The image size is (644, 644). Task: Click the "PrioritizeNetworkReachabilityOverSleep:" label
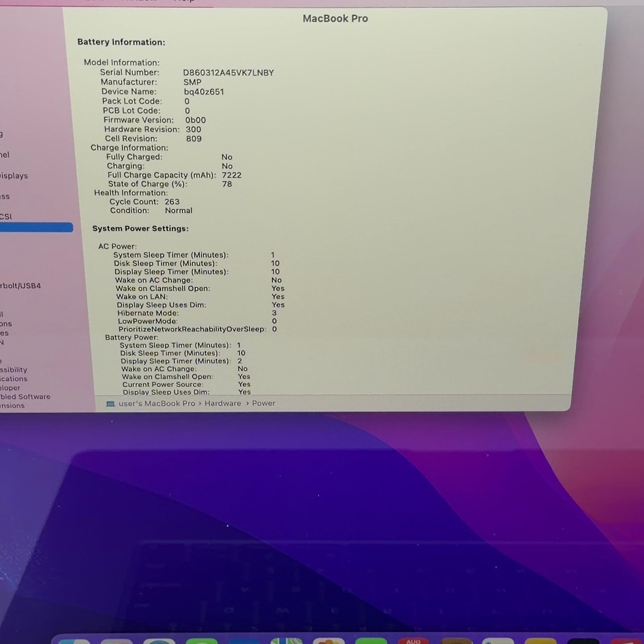pos(193,329)
